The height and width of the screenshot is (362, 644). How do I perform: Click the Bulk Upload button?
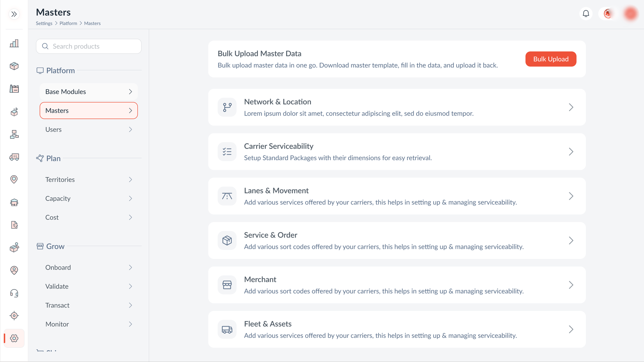click(x=551, y=59)
